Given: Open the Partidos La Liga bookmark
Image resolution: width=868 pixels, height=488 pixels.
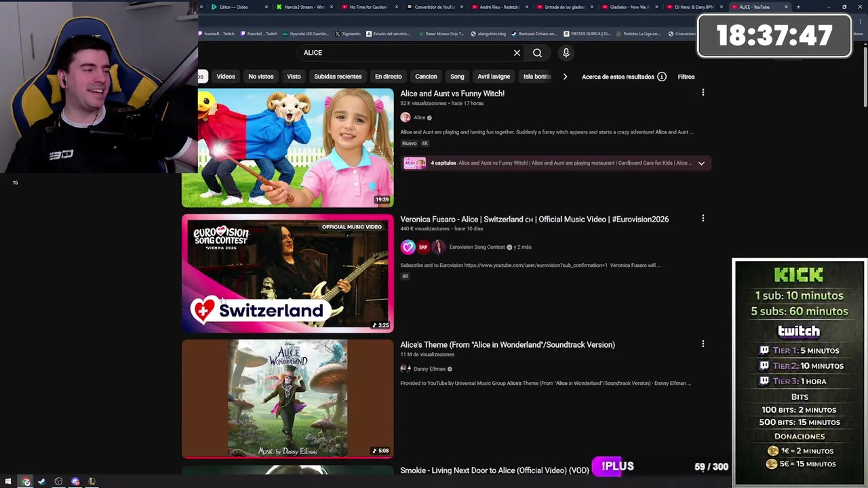Looking at the screenshot, I should tap(638, 34).
